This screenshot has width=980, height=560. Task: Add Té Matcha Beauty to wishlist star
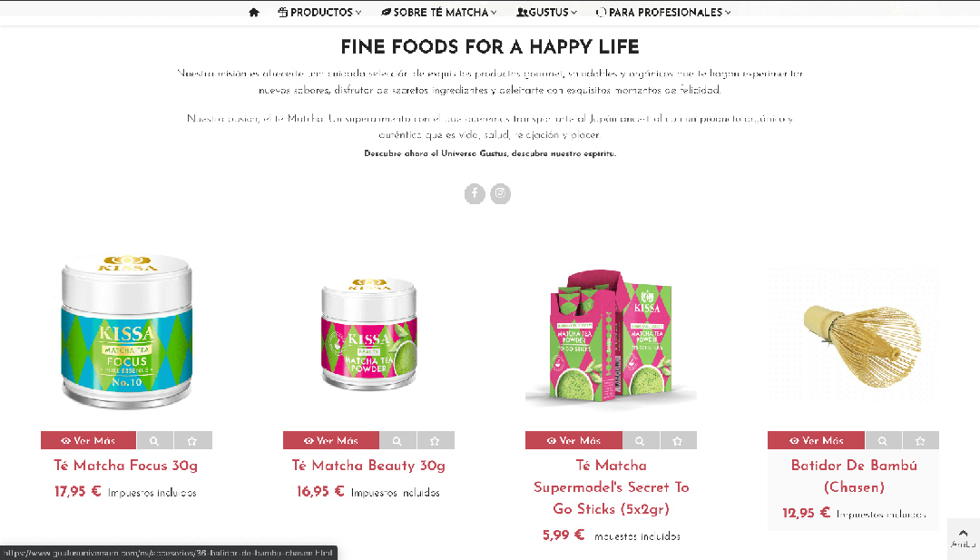tap(435, 440)
